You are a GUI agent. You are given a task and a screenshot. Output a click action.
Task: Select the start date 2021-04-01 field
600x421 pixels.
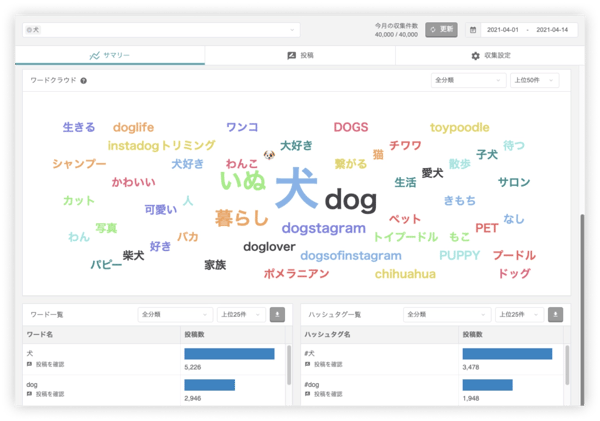point(502,30)
